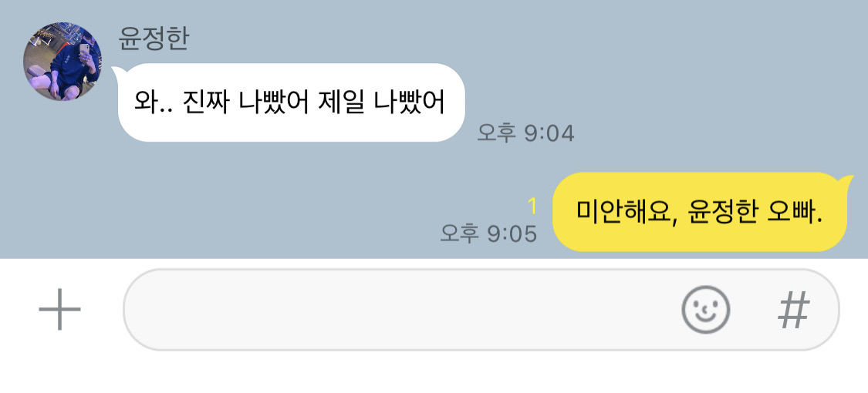Open the emoticon smiley picker
Image resolution: width=868 pixels, height=393 pixels.
(705, 310)
